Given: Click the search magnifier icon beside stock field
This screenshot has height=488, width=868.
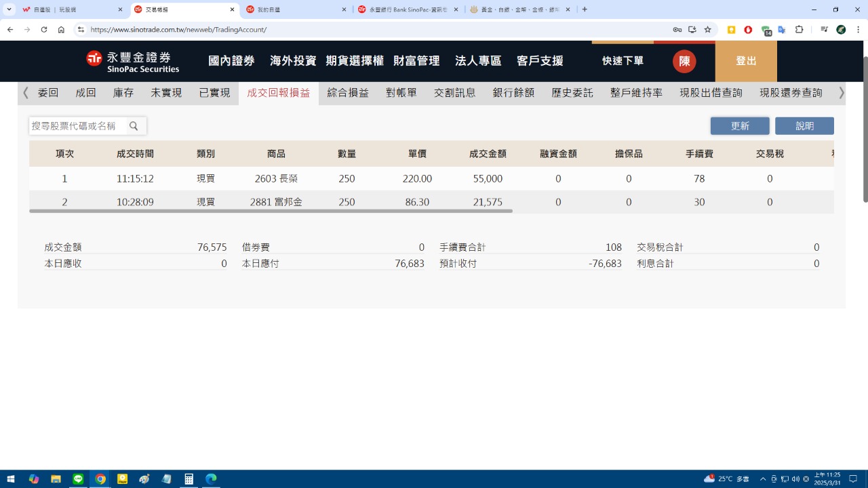Looking at the screenshot, I should (x=134, y=126).
